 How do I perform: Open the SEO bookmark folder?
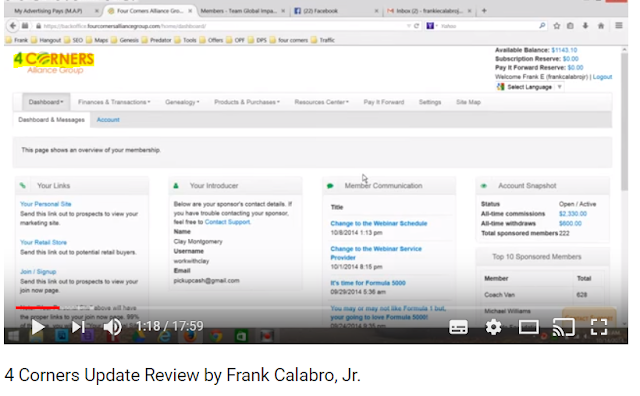tap(73, 40)
